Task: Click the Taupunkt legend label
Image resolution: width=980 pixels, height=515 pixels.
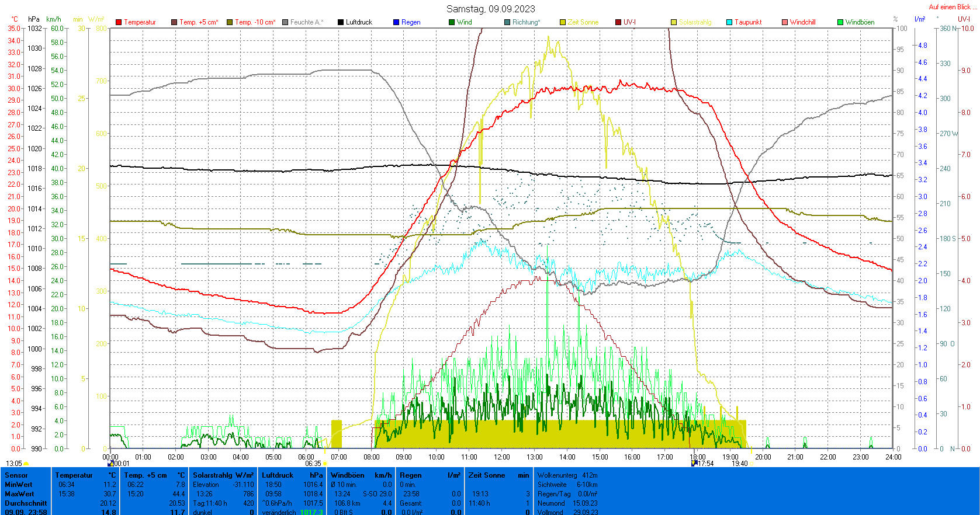Action: 749,22
